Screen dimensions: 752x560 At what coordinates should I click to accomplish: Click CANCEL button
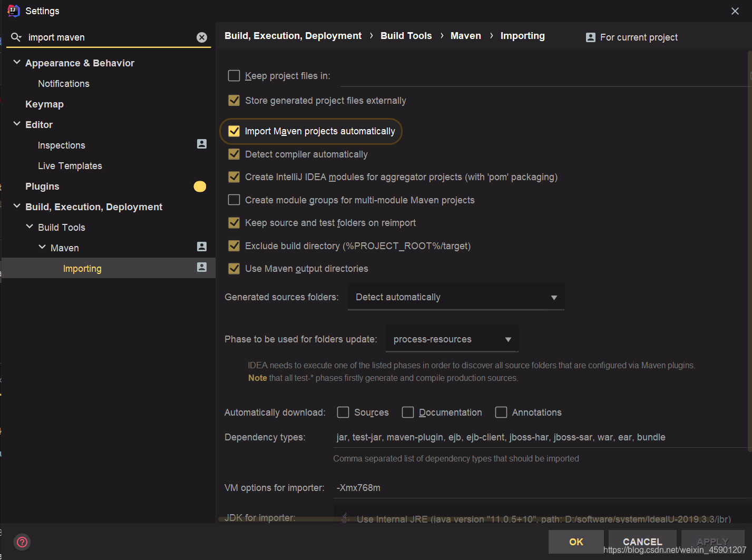pyautogui.click(x=642, y=542)
